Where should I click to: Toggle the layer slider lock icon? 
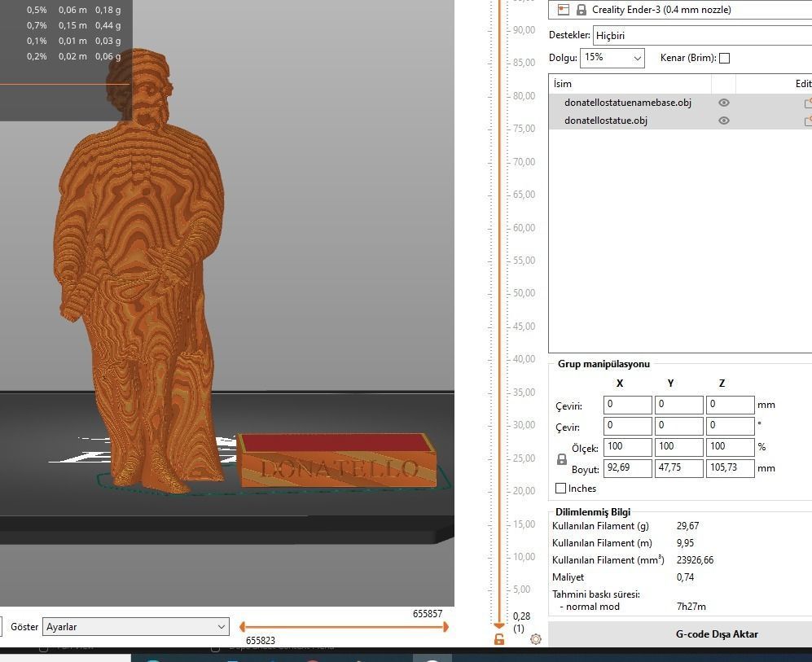pos(499,640)
